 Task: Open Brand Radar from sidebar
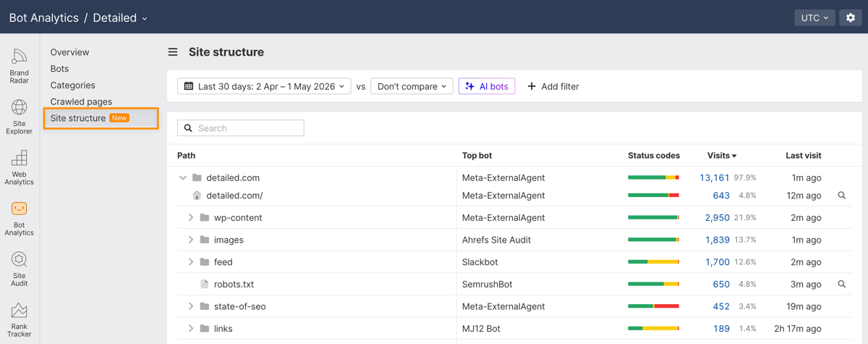click(20, 66)
